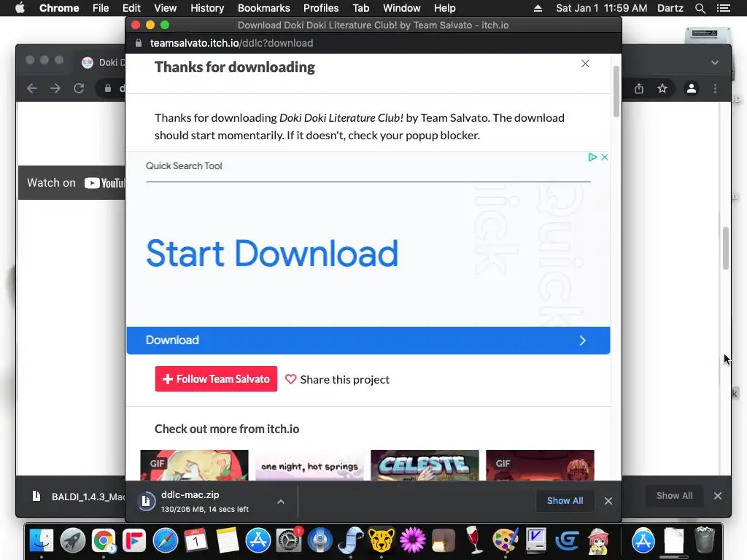747x560 pixels.
Task: Open the yellow Notes icon in Dock
Action: pyautogui.click(x=227, y=540)
